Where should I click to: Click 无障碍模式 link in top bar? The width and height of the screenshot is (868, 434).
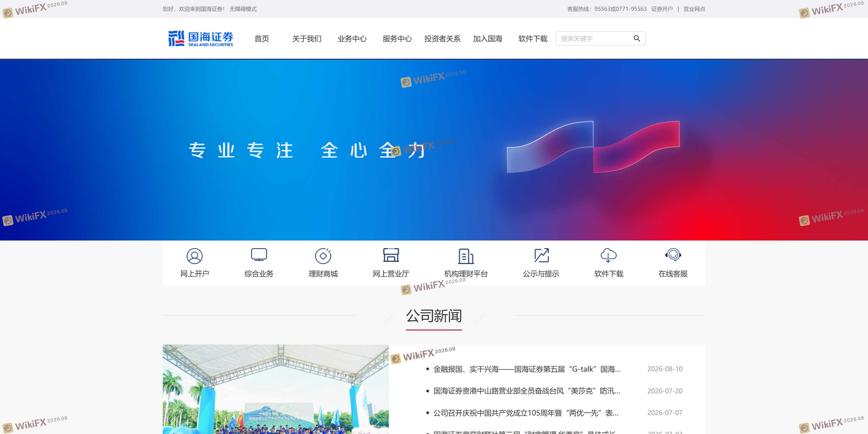[x=243, y=9]
